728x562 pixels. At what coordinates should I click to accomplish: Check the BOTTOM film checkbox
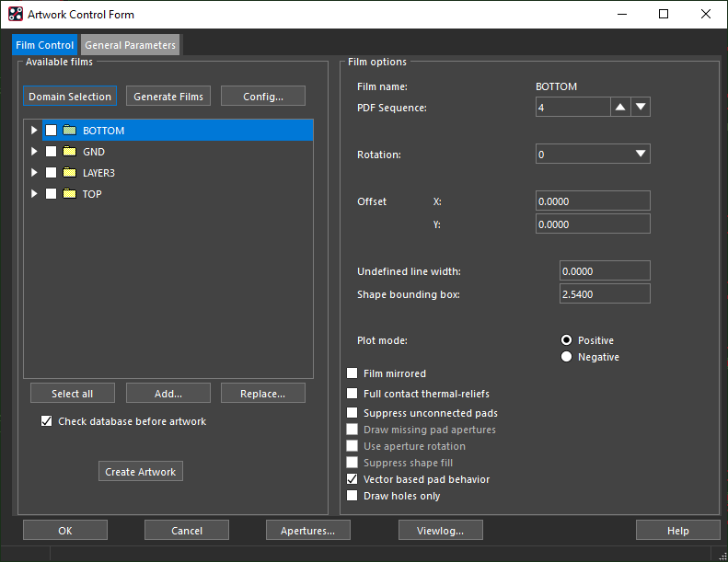[x=51, y=131]
